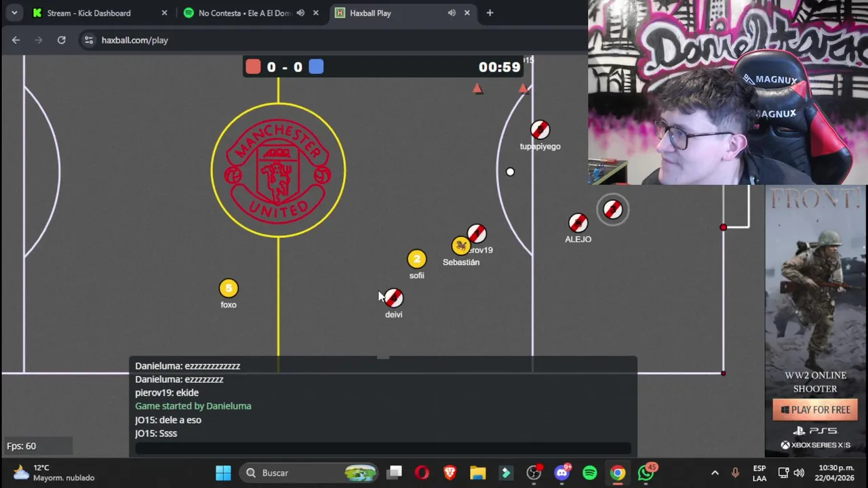Open Task View on the taskbar
This screenshot has width=868, height=488.
395,472
